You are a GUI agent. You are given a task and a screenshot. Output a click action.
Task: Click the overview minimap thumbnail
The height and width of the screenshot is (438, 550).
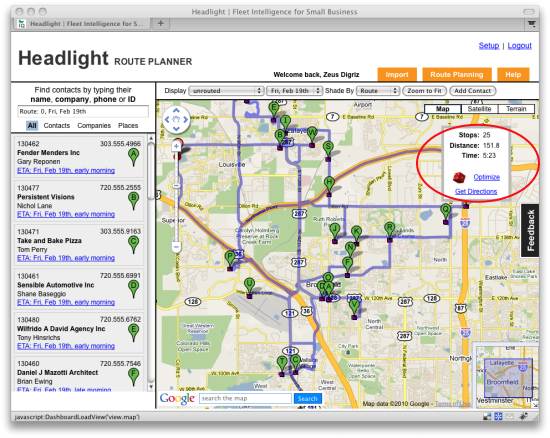tap(508, 377)
